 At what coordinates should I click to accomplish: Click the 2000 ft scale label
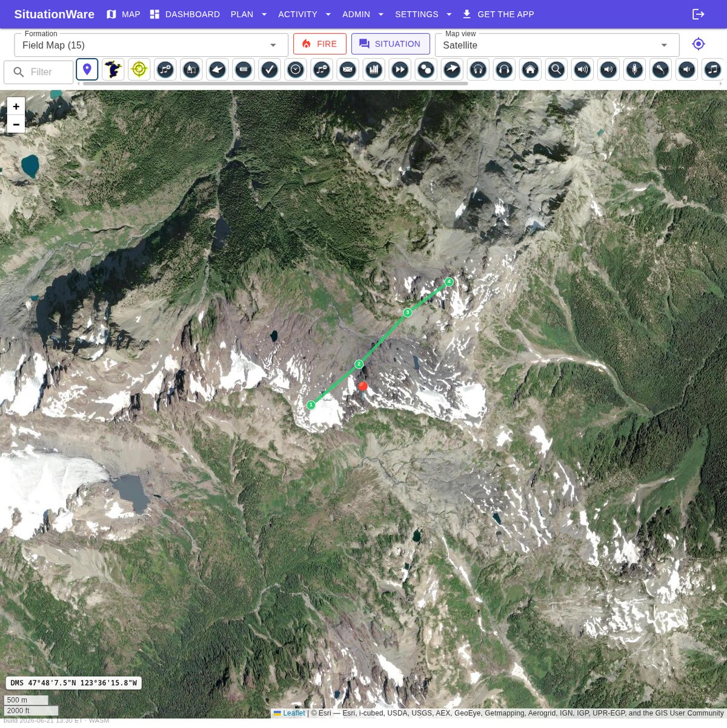(32, 710)
